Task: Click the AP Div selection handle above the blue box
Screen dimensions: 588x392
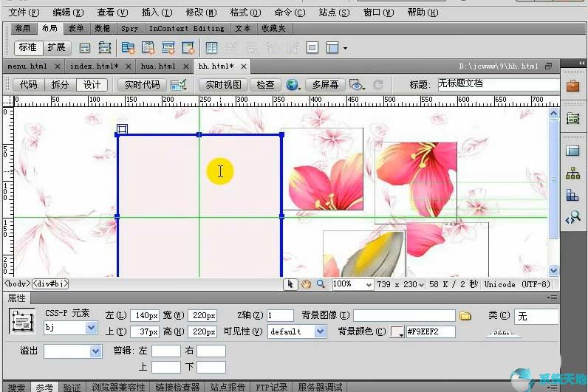Action: click(122, 129)
